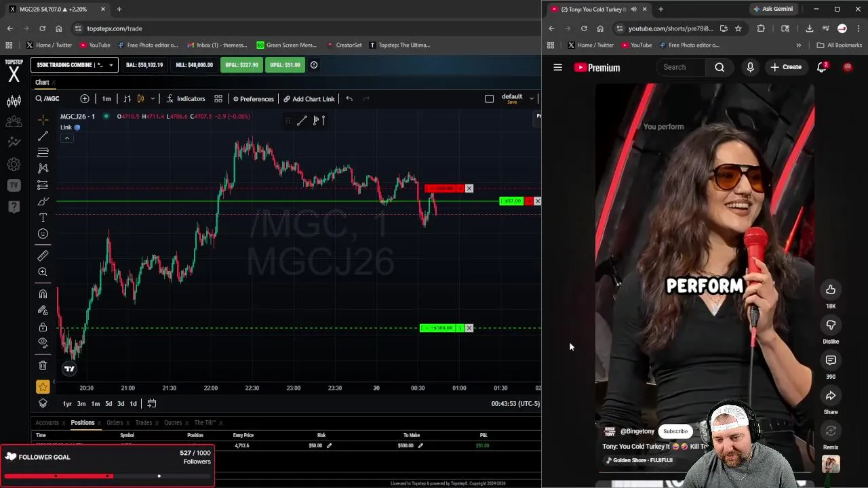Toggle stay in drawing mode pencil-lock
868x488 pixels.
pyautogui.click(x=43, y=310)
